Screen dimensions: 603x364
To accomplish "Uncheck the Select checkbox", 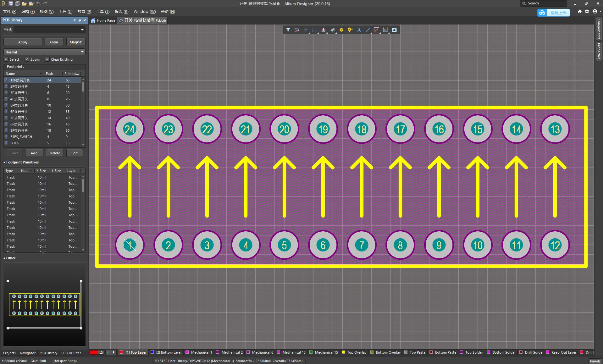I will (x=6, y=59).
